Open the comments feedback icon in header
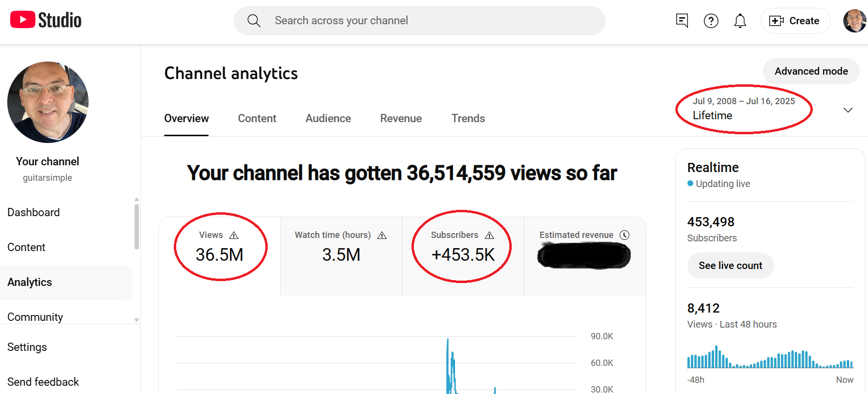Viewport: 868px width, 394px height. coord(682,21)
